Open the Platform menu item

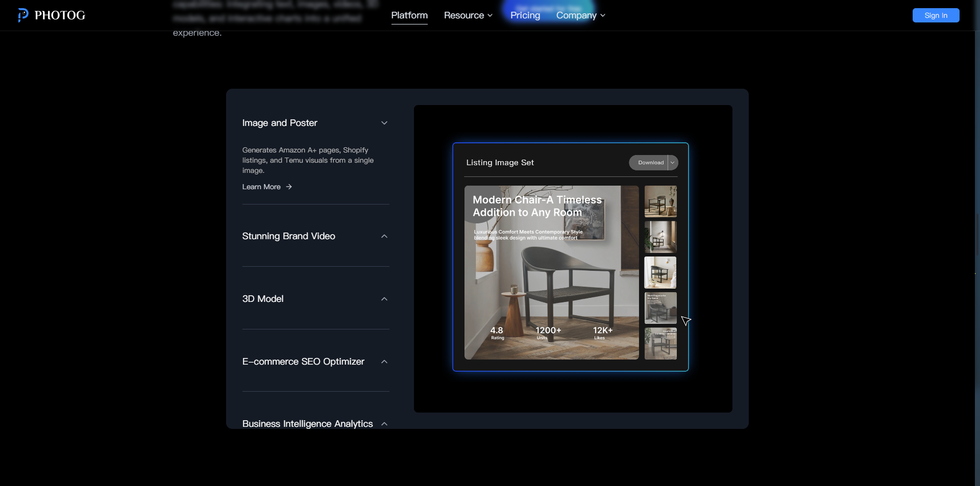[x=409, y=15]
